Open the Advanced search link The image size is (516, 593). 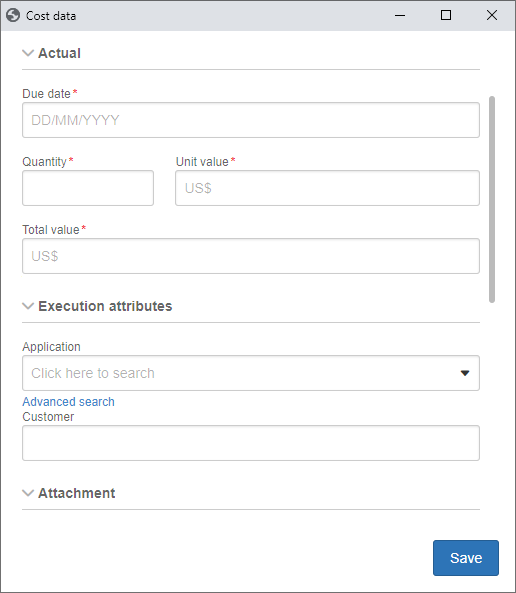point(68,402)
